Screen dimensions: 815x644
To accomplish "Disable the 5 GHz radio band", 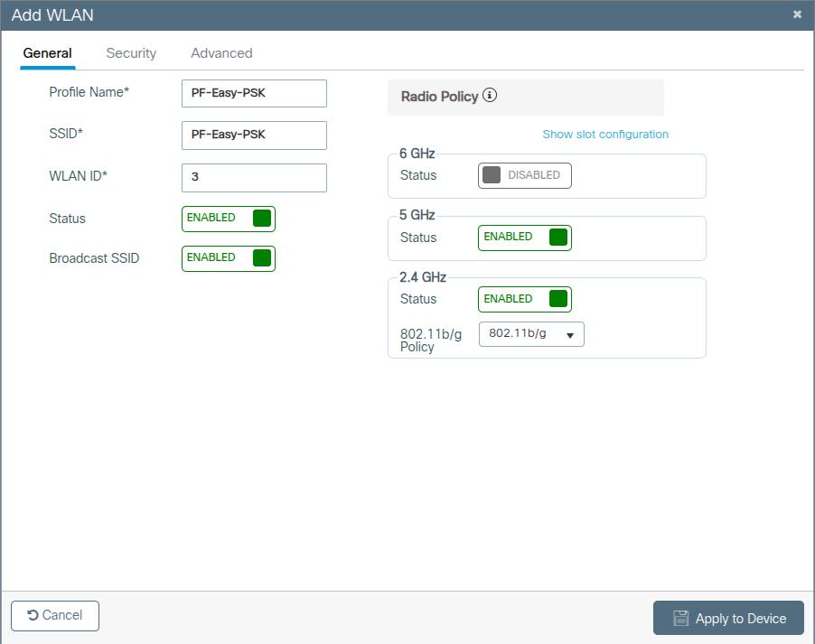I will (524, 237).
